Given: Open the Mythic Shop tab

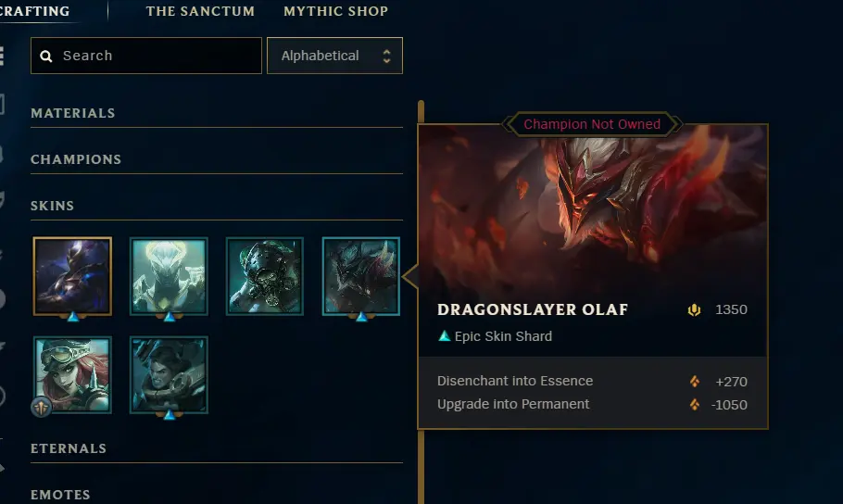Looking at the screenshot, I should (336, 11).
